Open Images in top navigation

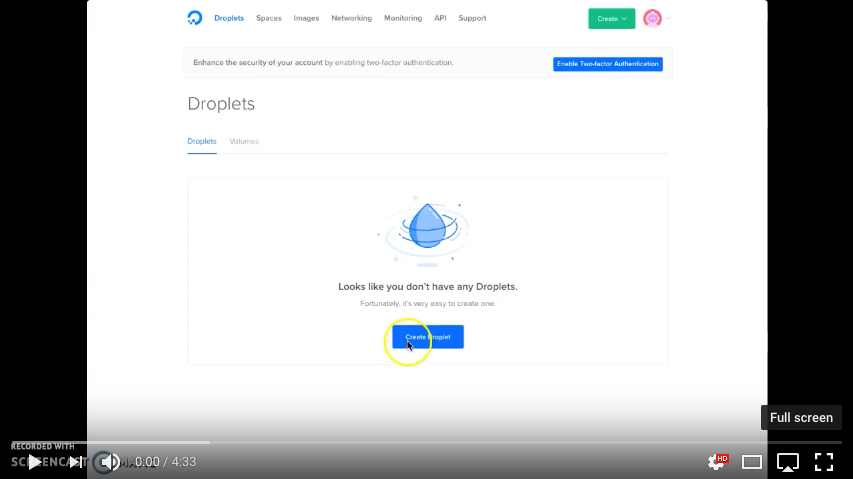tap(306, 18)
